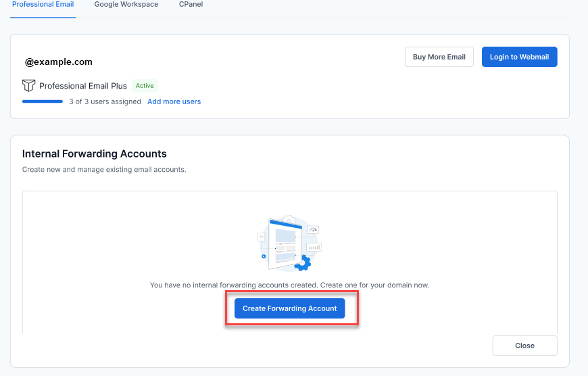Image resolution: width=588 pixels, height=376 pixels.
Task: Click the Login to Webmail button
Action: tap(519, 57)
